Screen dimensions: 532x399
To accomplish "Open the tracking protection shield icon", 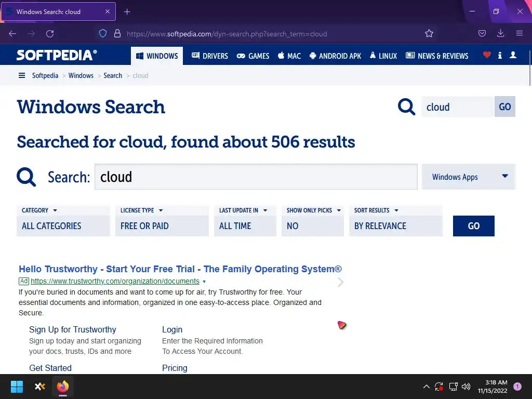I will pyautogui.click(x=103, y=34).
